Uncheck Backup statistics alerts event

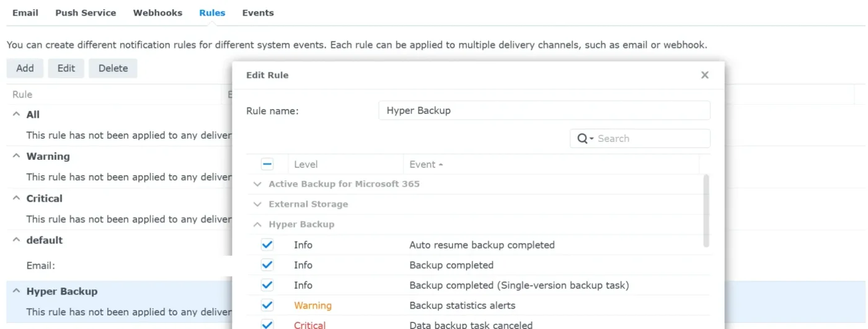tap(267, 305)
